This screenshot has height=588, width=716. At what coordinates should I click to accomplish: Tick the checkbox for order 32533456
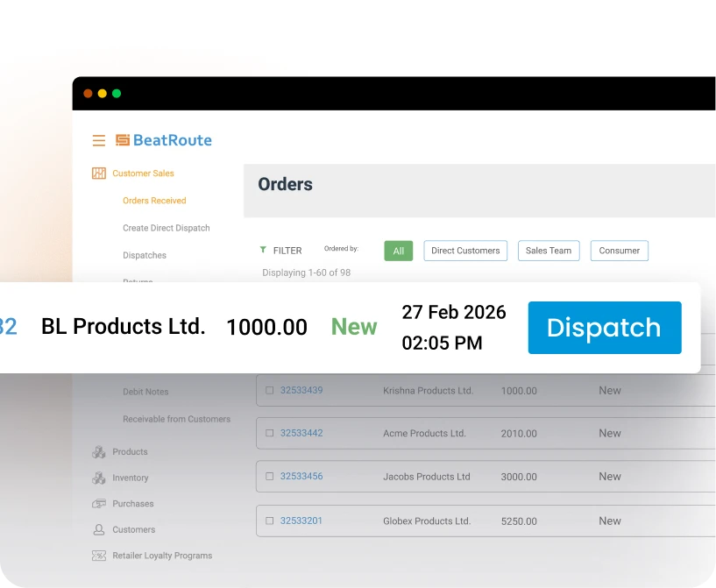tap(270, 477)
